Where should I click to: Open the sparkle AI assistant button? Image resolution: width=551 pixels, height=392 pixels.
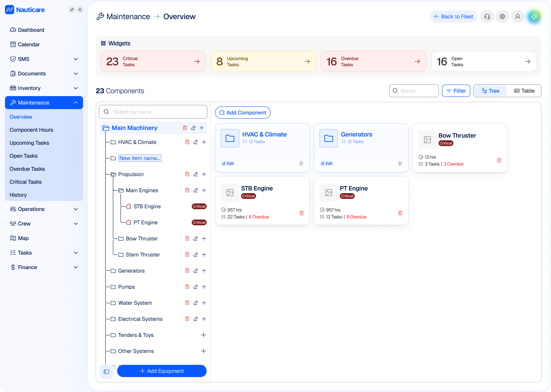[535, 16]
